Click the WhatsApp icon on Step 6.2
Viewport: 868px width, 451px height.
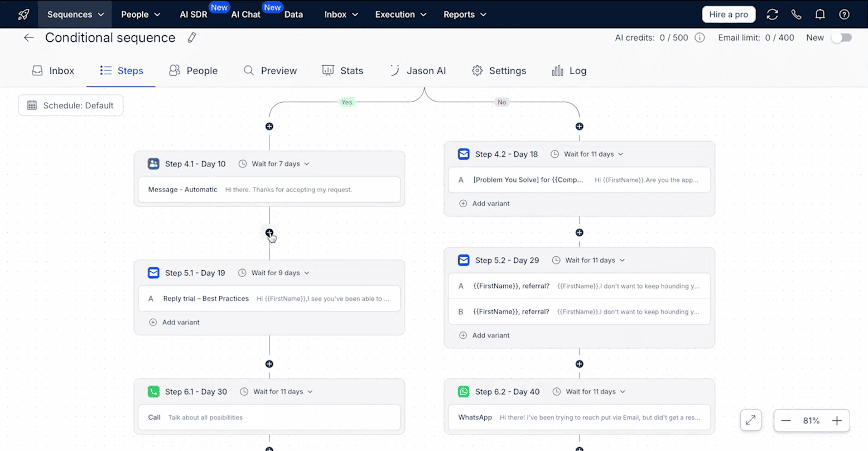464,391
